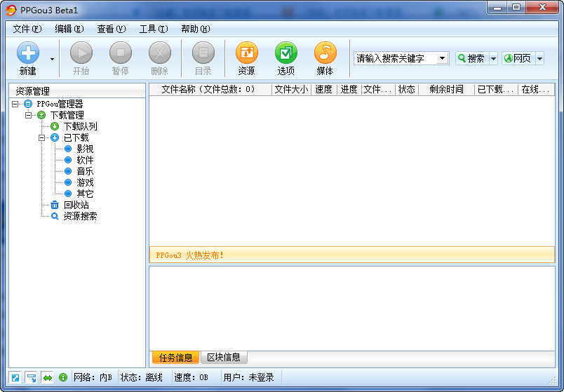Image resolution: width=564 pixels, height=392 pixels.
Task: Select PPGou管理器 in the tree
Action: [x=60, y=104]
